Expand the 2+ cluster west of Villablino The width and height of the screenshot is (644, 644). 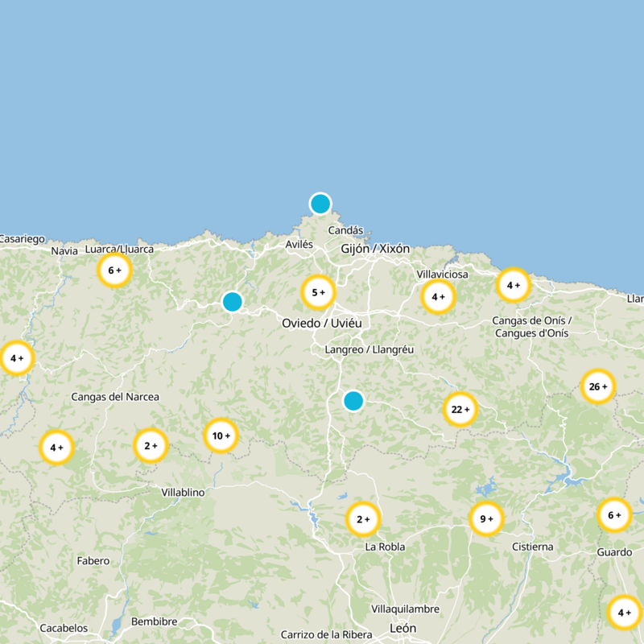[x=150, y=444]
